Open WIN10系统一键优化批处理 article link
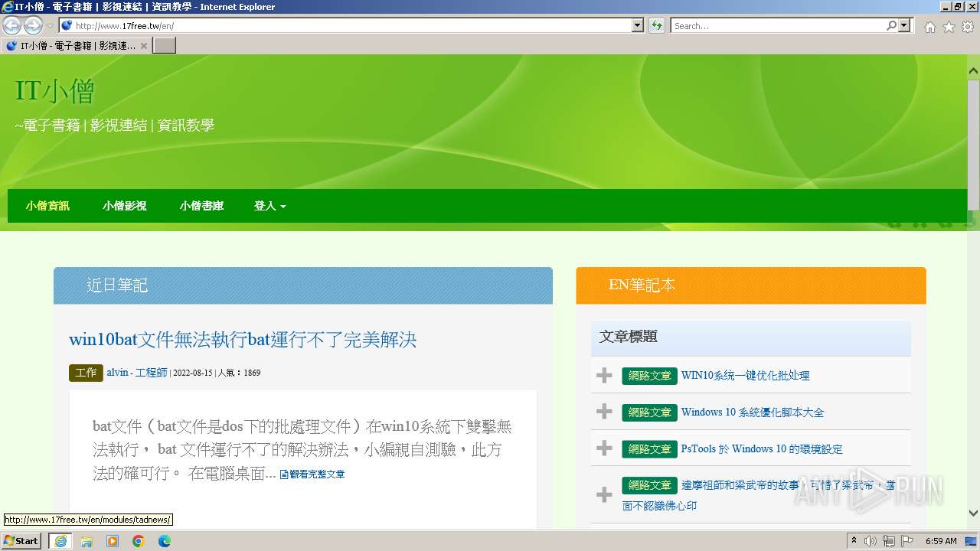 click(745, 376)
